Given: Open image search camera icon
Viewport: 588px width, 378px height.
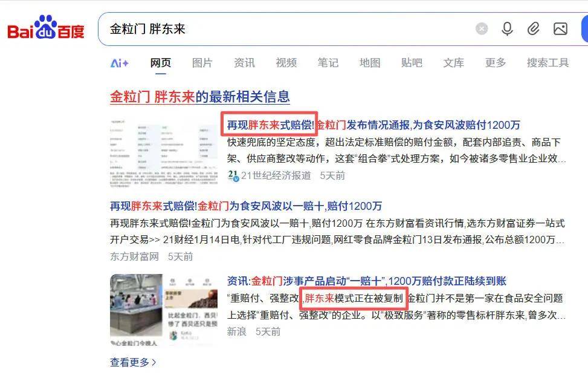Looking at the screenshot, I should pyautogui.click(x=560, y=29).
